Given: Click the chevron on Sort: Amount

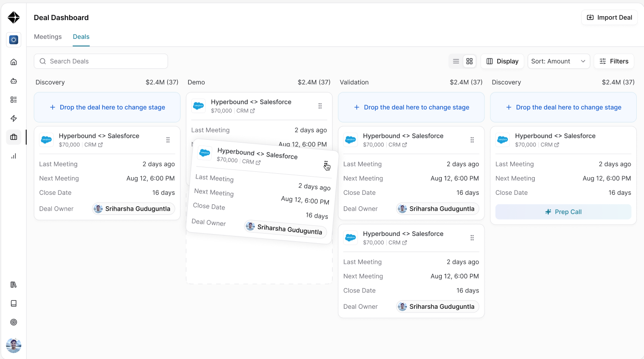Looking at the screenshot, I should click(583, 61).
